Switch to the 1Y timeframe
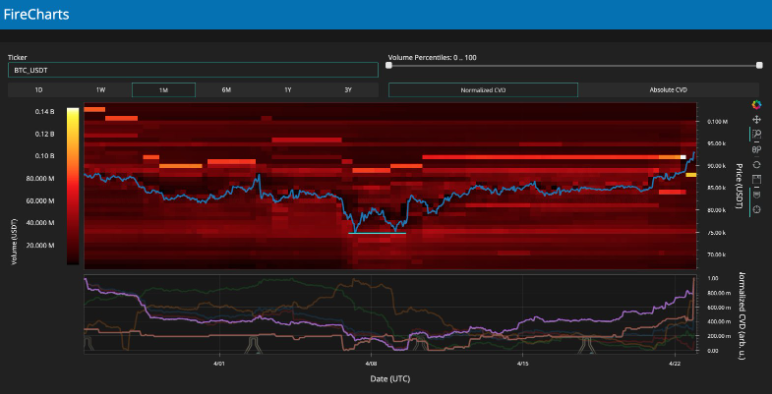This screenshot has width=772, height=394. 288,90
